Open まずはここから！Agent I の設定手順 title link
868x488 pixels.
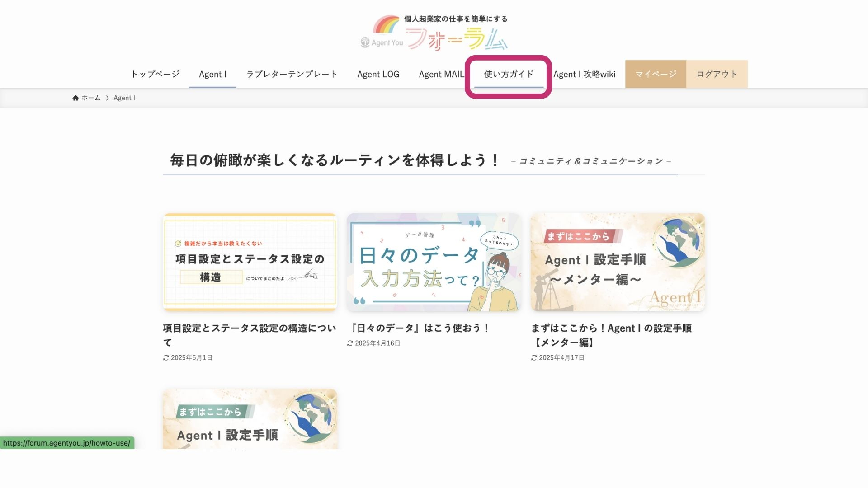pos(611,335)
